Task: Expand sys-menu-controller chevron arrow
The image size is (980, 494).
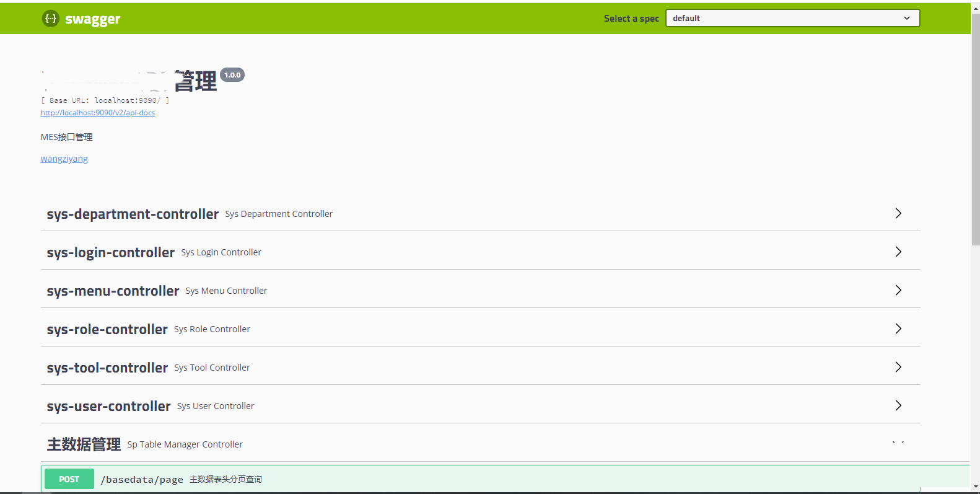Action: [x=898, y=291]
